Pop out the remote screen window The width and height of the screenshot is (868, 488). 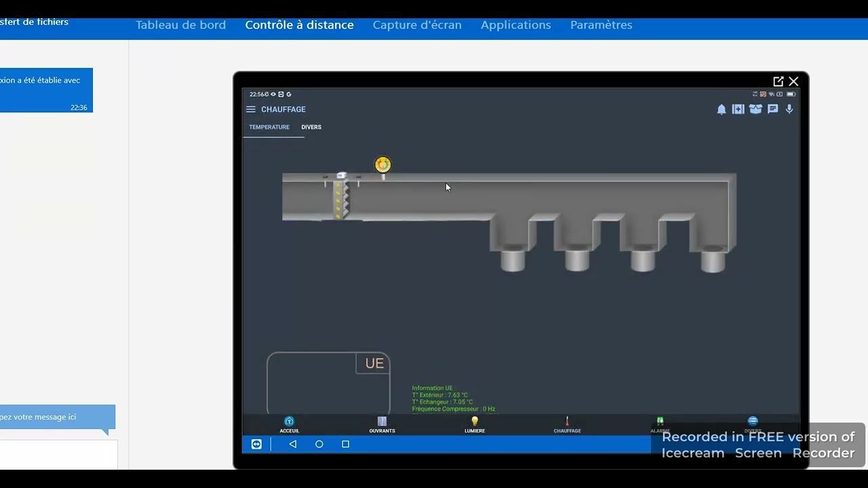(x=778, y=81)
